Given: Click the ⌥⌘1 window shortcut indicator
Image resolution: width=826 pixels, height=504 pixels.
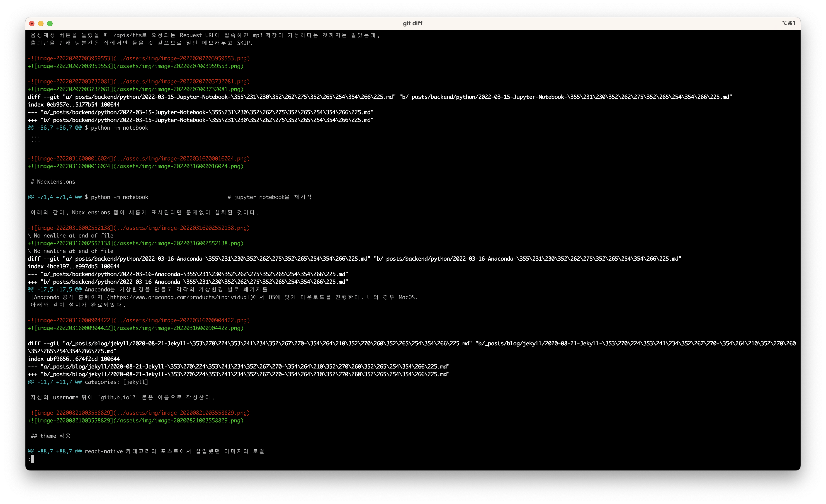Looking at the screenshot, I should [x=788, y=23].
